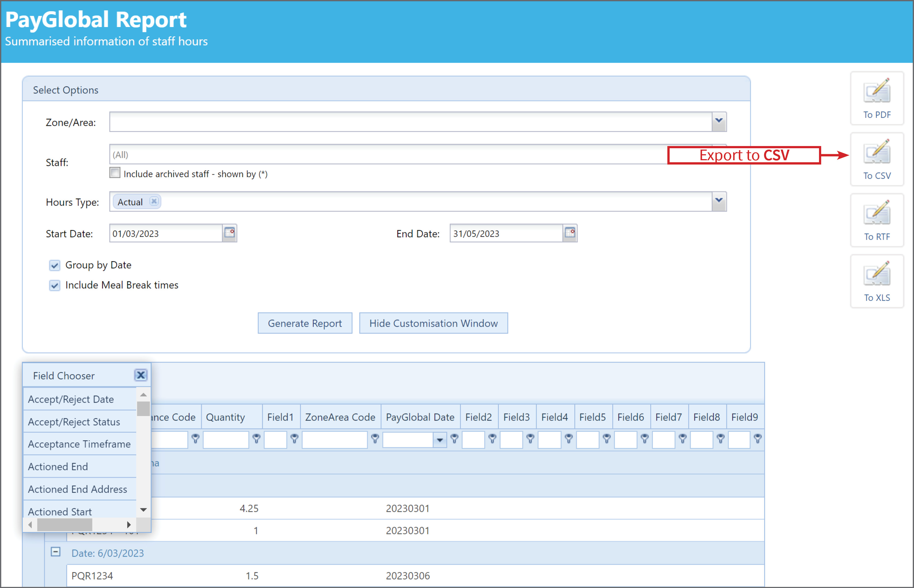Click Generate Report
This screenshot has width=914, height=588.
click(305, 323)
